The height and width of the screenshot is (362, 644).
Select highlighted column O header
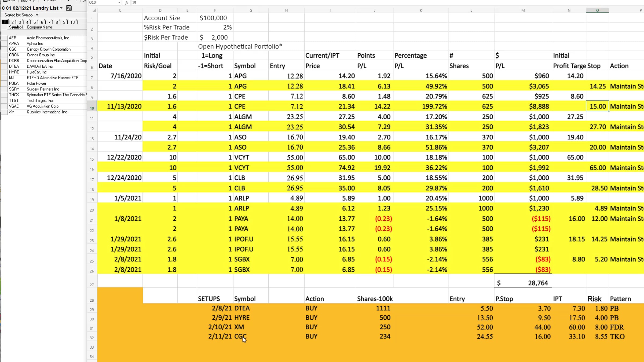(x=598, y=10)
